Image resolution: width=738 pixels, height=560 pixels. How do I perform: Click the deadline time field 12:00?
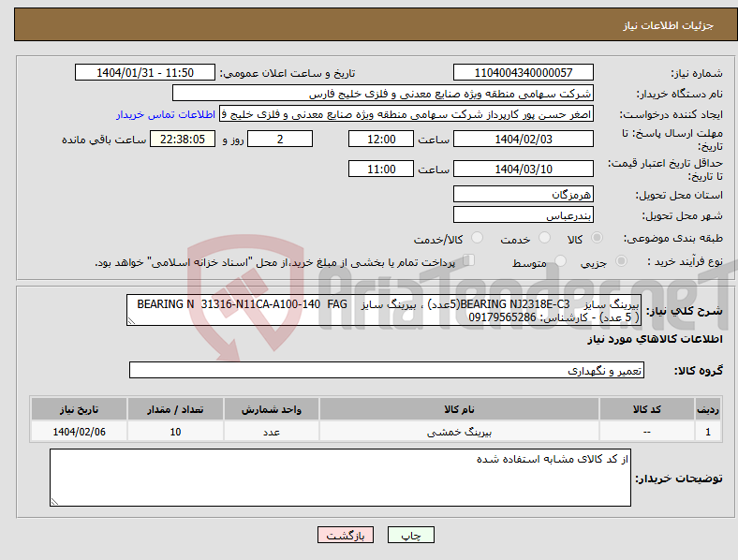(x=381, y=139)
